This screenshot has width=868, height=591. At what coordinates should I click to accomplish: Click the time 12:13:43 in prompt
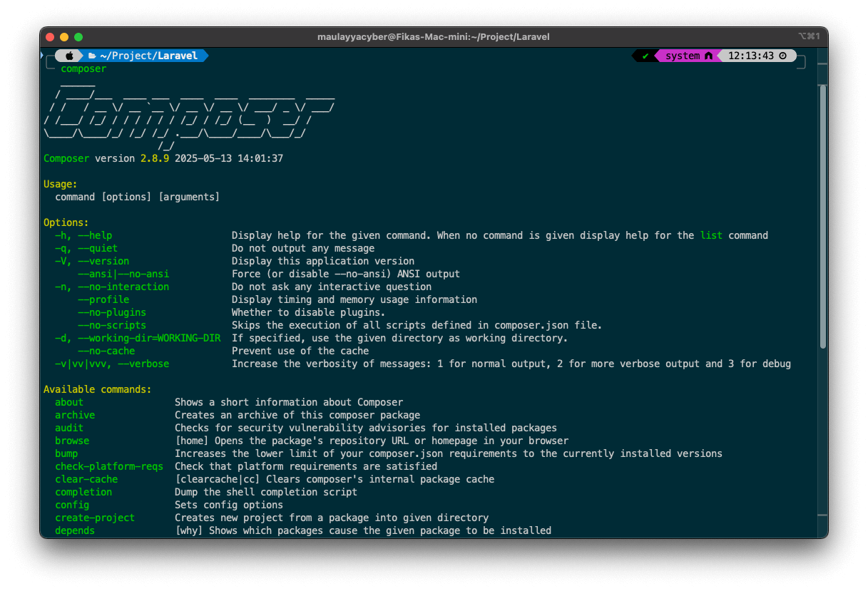751,56
